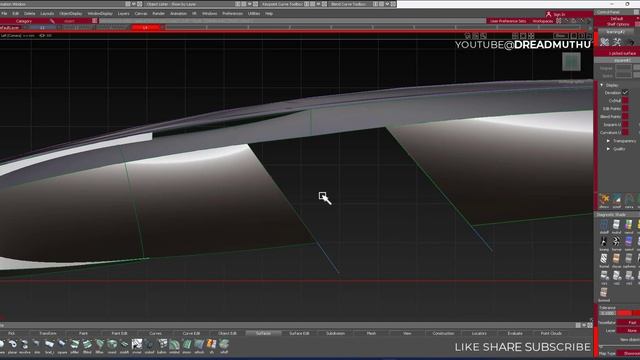Choose vis2 diagnostic shade preset

[x=616, y=276]
